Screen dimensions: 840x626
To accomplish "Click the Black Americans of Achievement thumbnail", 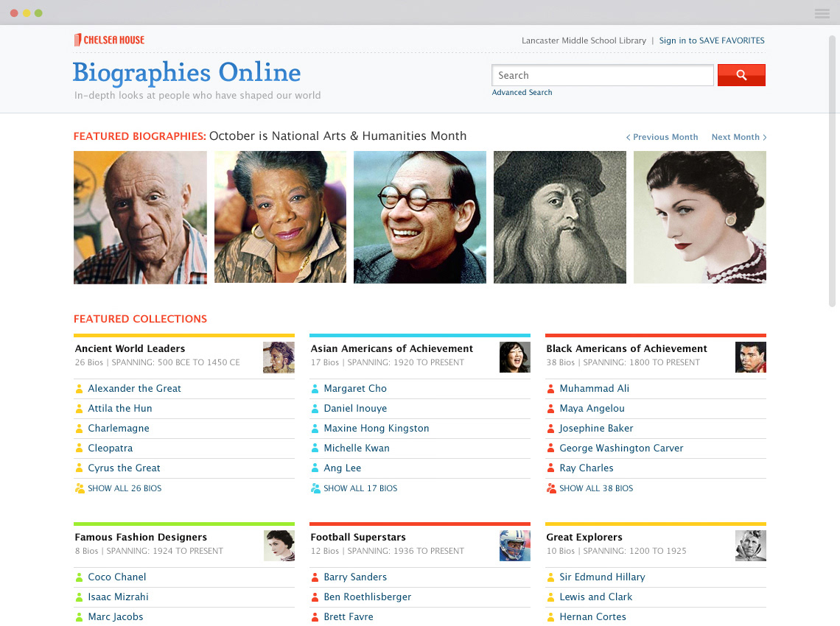I will coord(751,357).
